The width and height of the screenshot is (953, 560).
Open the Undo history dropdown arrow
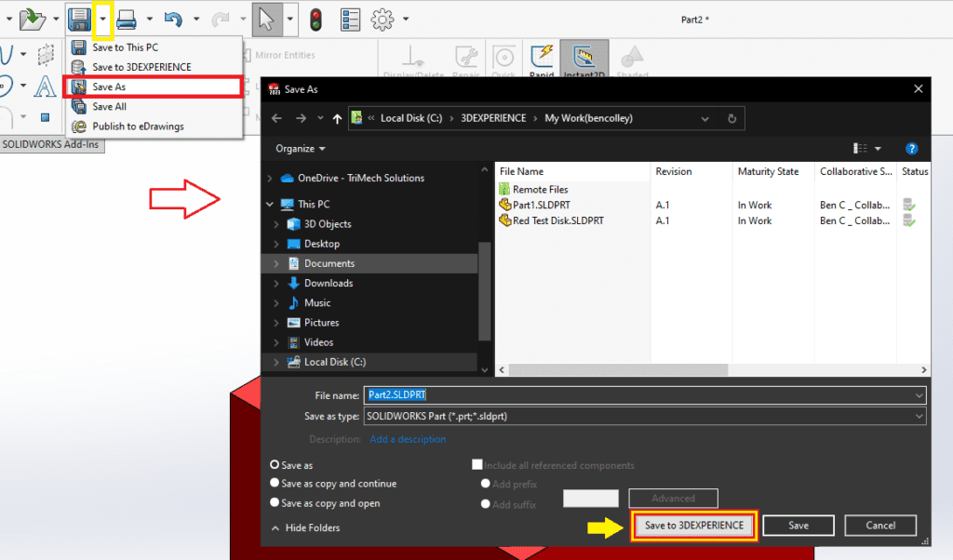[195, 20]
